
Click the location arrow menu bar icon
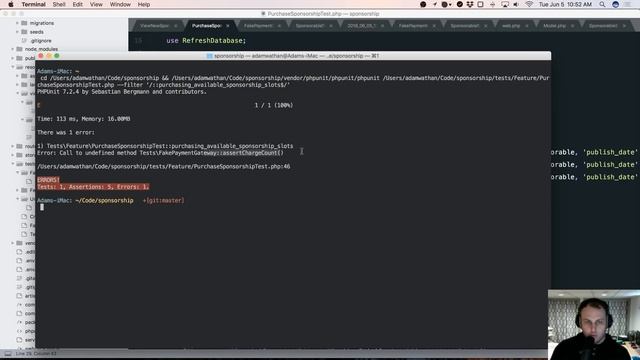(x=435, y=4)
